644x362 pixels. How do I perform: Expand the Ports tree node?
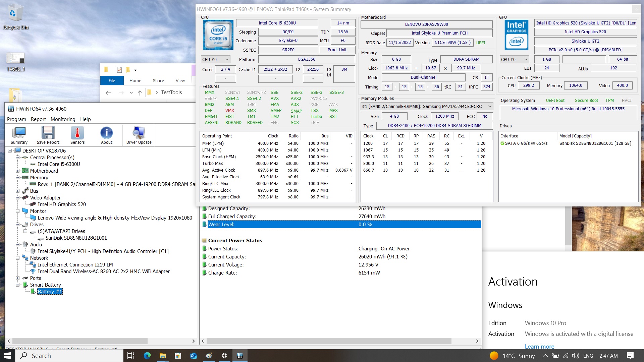coord(17,278)
